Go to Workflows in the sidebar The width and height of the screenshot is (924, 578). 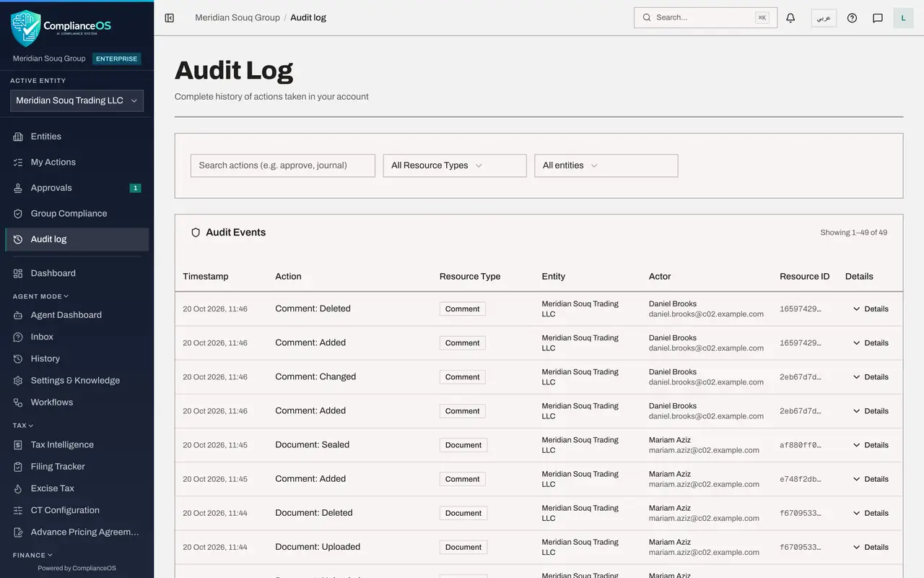77,402
